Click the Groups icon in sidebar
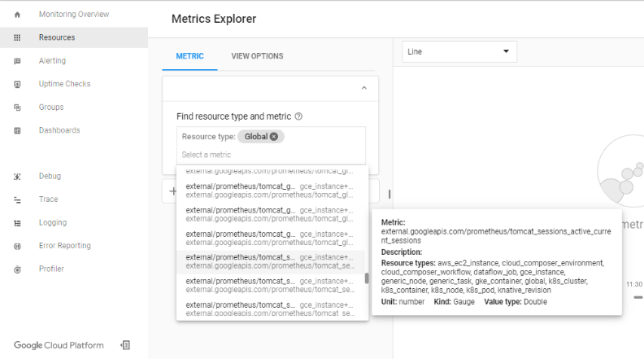The image size is (644, 359). click(17, 107)
